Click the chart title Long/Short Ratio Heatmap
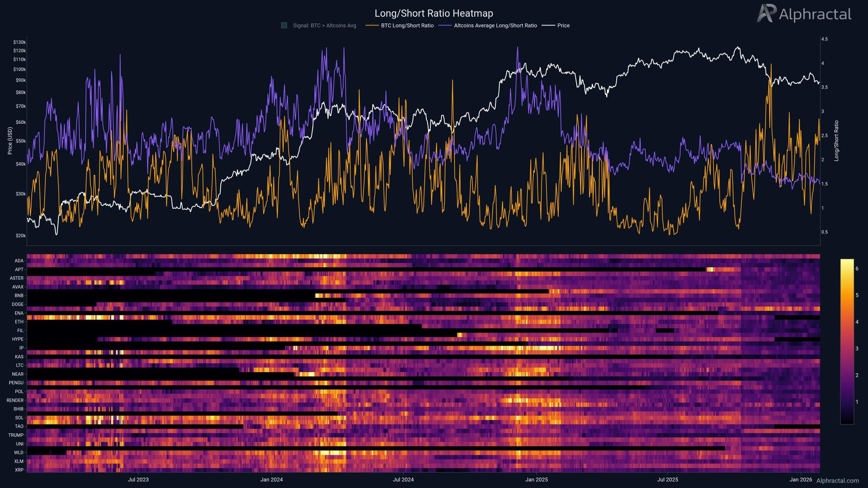The image size is (868, 488). pyautogui.click(x=434, y=13)
